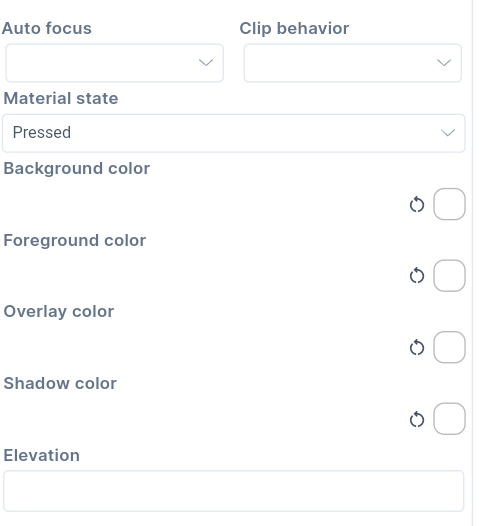Viewport: 496px width, 526px height.
Task: Open the Overlay color swatch picker
Action: pos(449,347)
